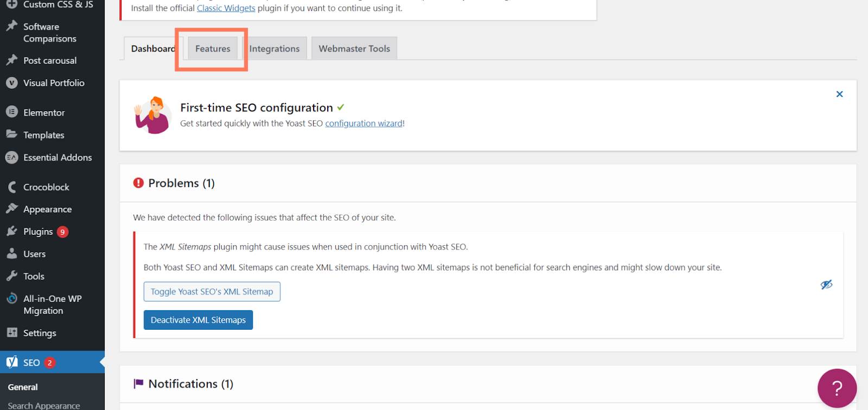Hide the XML Sitemaps problem via eye icon
Image resolution: width=868 pixels, height=410 pixels.
click(x=826, y=285)
